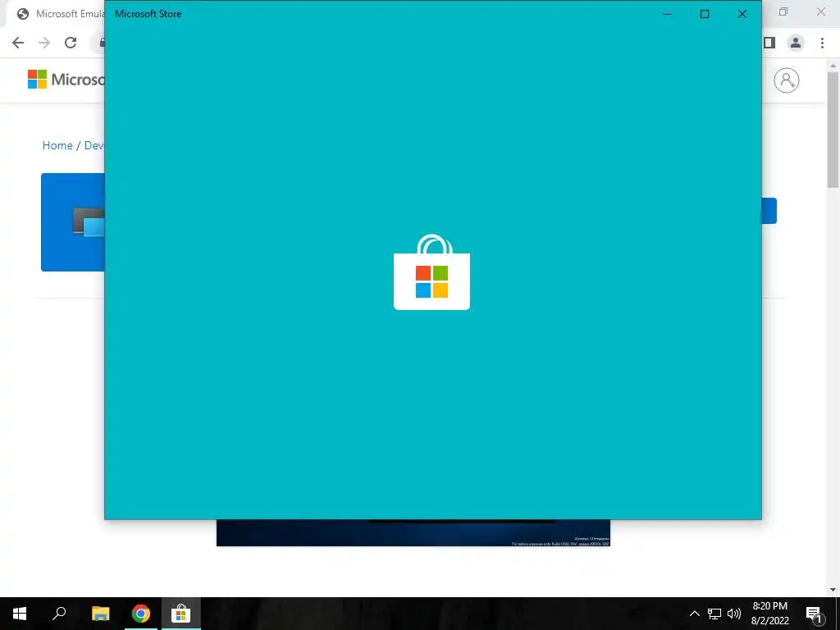Open taskbar search magnifier
This screenshot has width=840, height=630.
coord(59,614)
